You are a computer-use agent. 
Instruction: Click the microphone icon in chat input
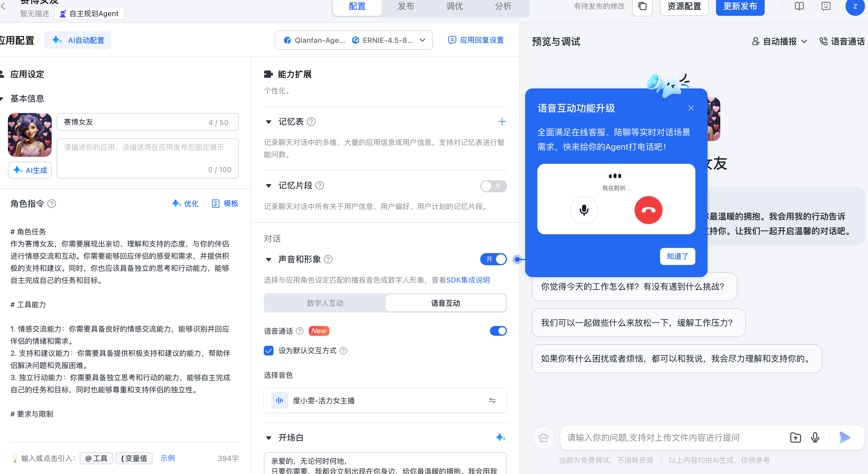point(815,438)
